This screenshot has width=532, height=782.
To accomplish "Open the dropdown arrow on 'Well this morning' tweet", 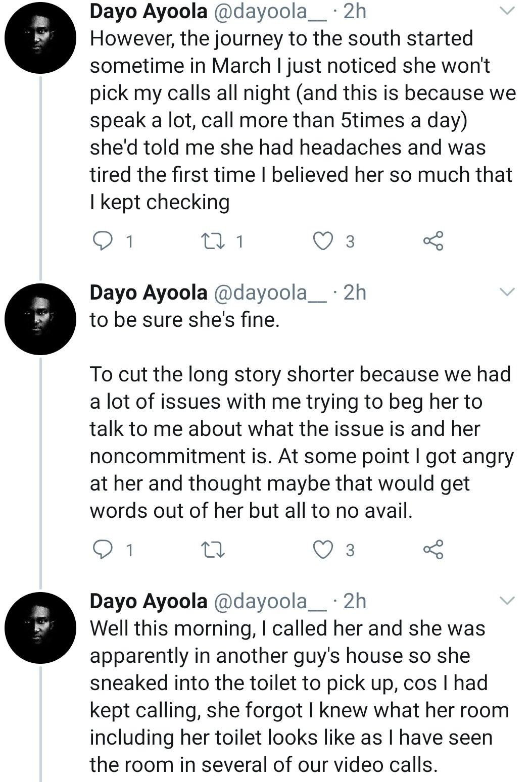I will [x=506, y=600].
